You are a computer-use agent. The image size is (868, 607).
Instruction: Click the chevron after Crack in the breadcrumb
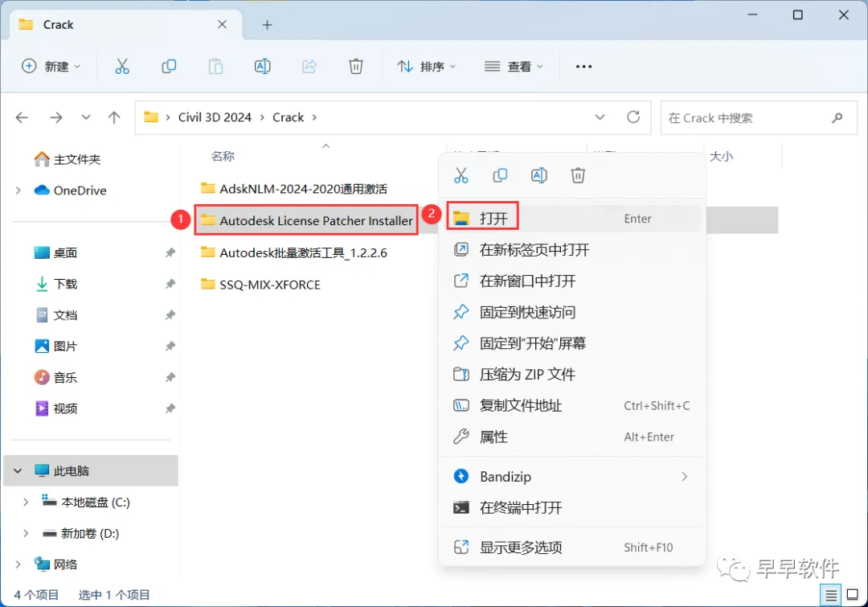(x=314, y=117)
